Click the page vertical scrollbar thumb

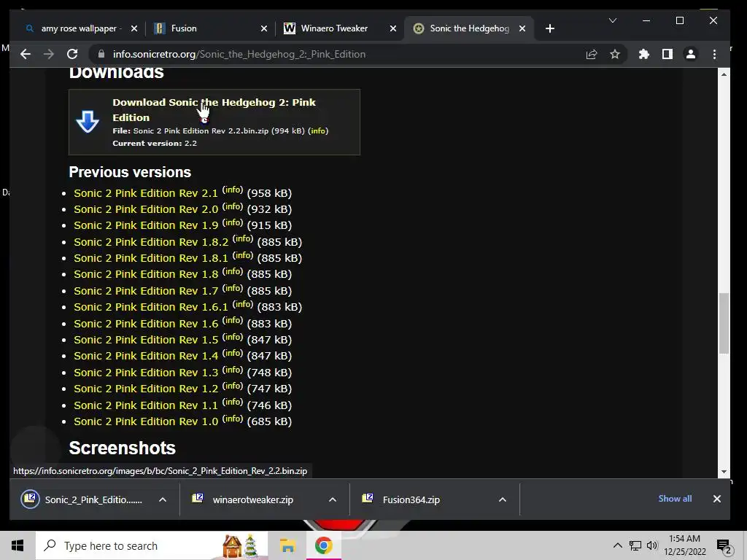pos(724,324)
